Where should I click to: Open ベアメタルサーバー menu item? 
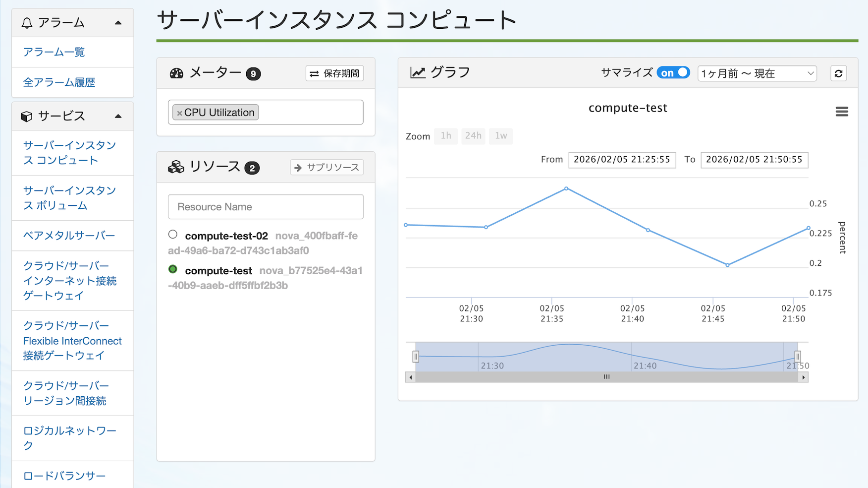tap(69, 236)
